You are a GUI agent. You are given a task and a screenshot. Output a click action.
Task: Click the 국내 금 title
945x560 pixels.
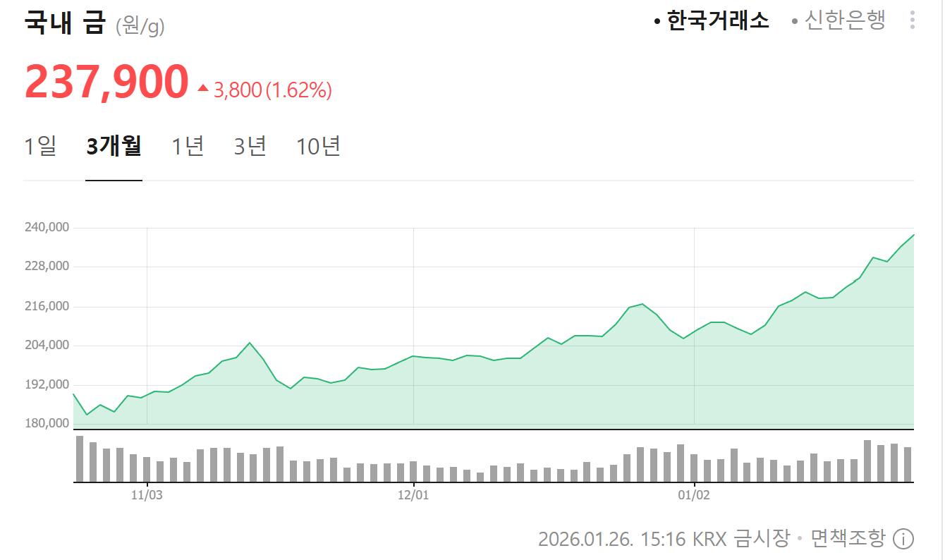coord(64,22)
